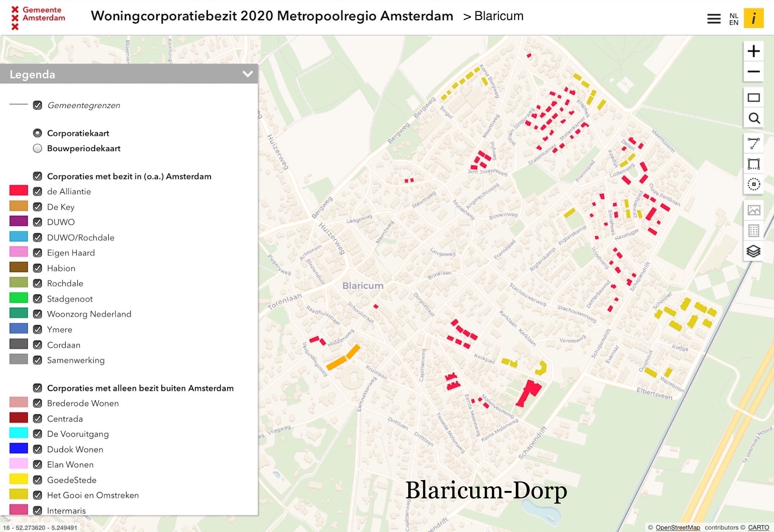Viewport: 774px width, 532px height.
Task: Toggle the de Alliantie layer checkbox
Action: click(x=38, y=192)
